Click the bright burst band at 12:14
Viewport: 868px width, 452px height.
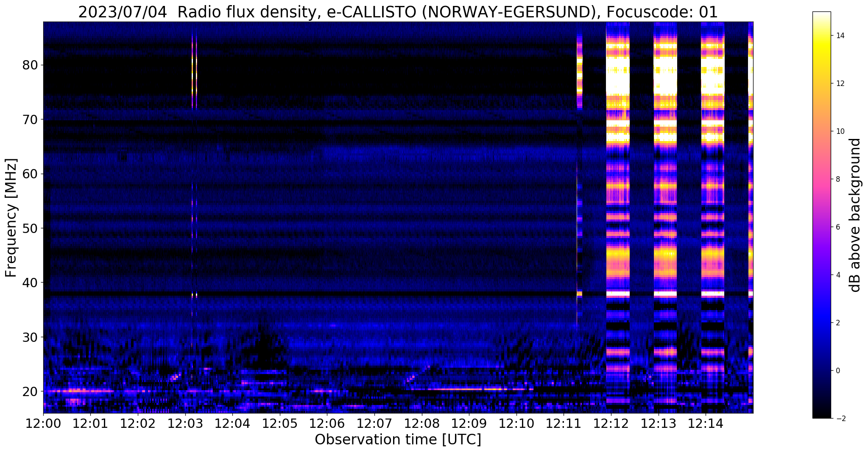712,217
